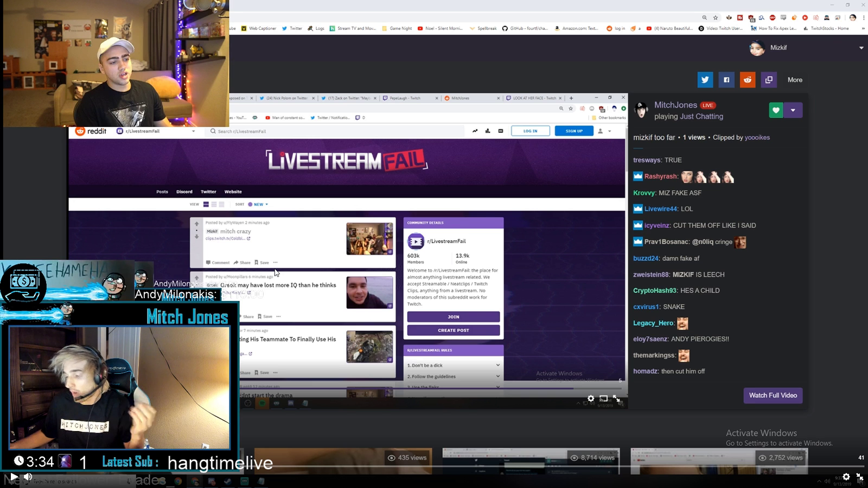Open the MitchJones channel link
This screenshot has height=488, width=868.
coord(675,105)
